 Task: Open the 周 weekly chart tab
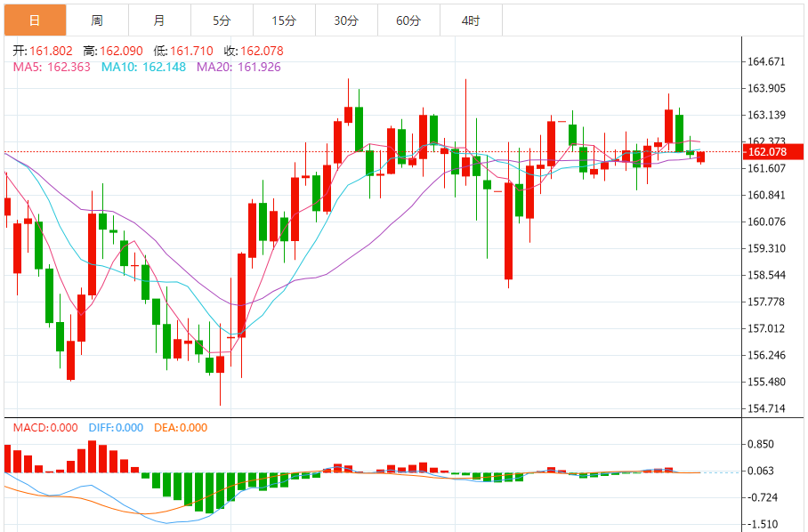[97, 20]
